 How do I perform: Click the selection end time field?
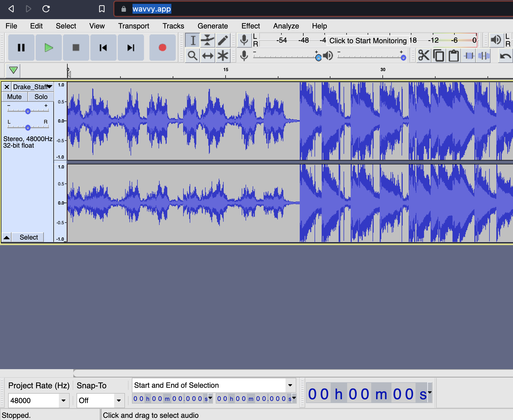click(x=254, y=399)
